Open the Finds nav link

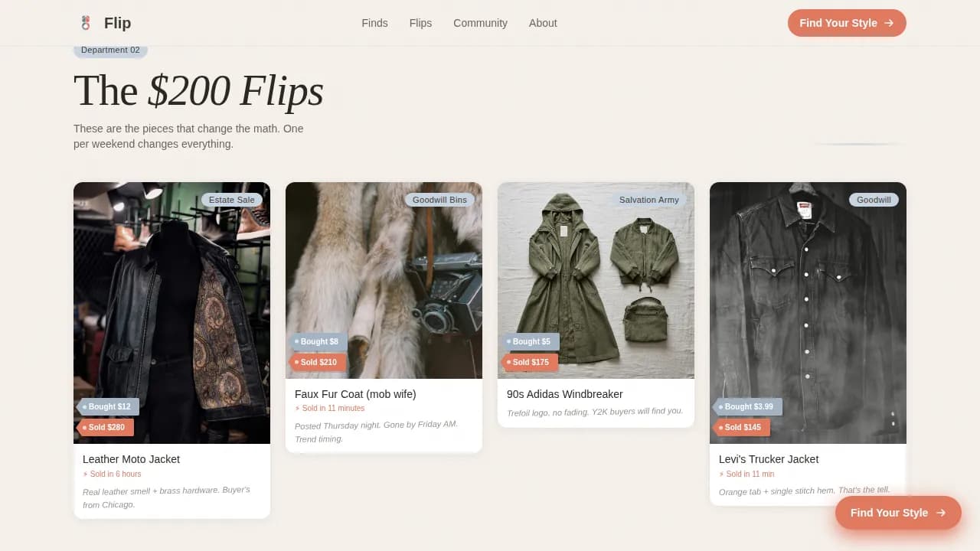tap(374, 23)
